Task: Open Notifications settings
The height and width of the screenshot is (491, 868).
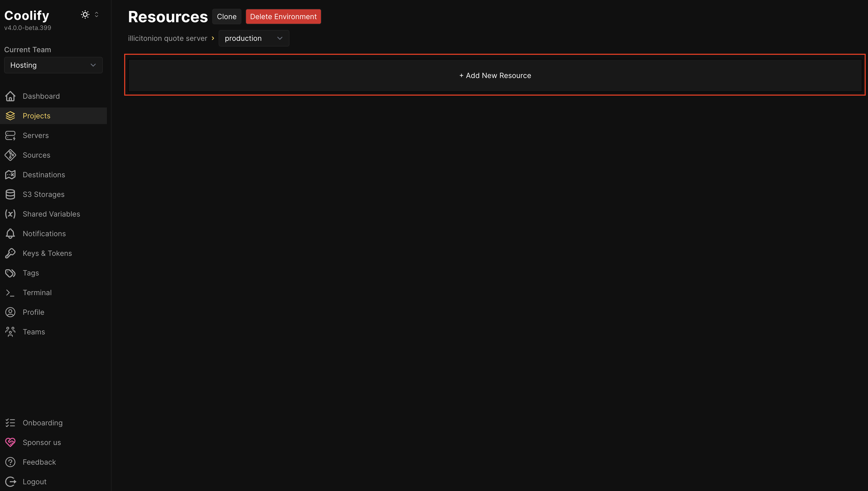Action: (x=44, y=233)
